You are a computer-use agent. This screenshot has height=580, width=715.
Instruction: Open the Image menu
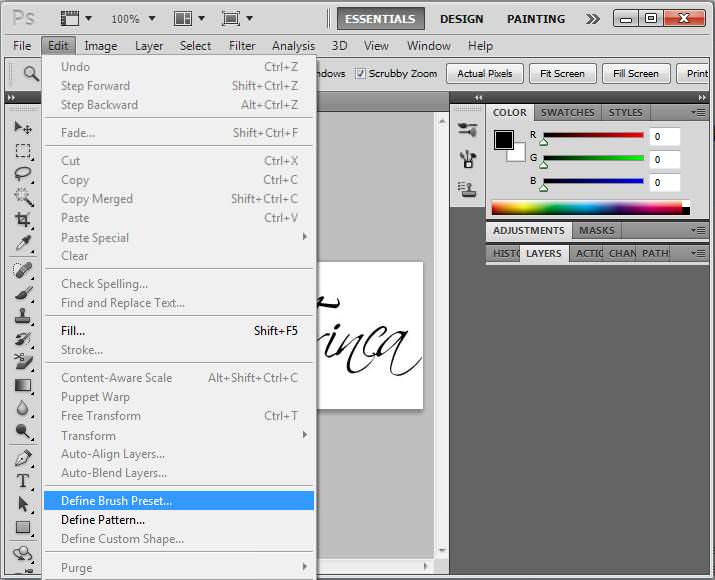pos(101,46)
